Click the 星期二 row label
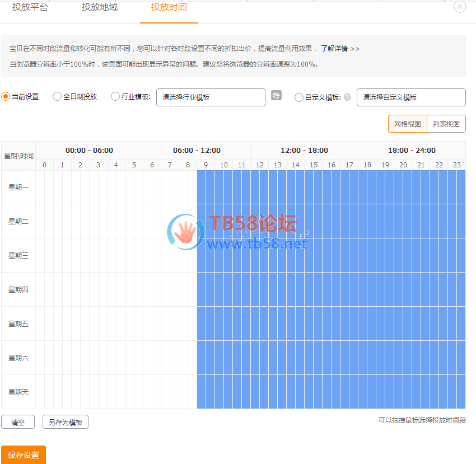 (x=18, y=221)
